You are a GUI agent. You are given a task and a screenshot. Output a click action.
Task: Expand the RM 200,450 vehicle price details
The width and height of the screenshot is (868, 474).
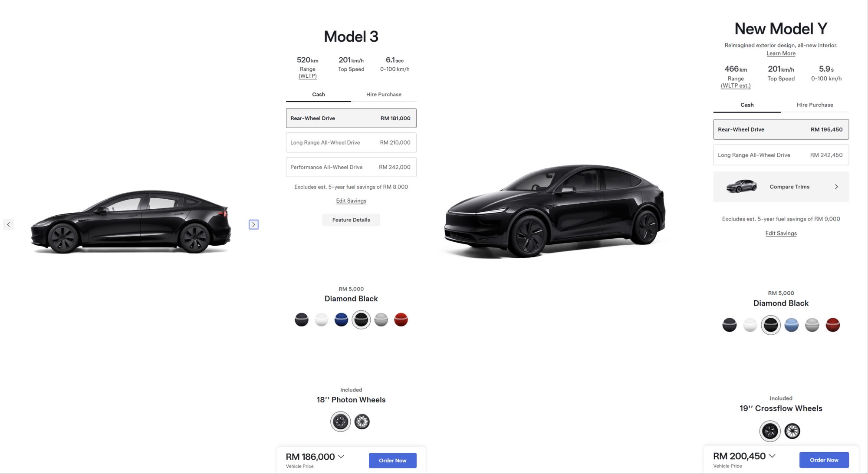coord(772,456)
